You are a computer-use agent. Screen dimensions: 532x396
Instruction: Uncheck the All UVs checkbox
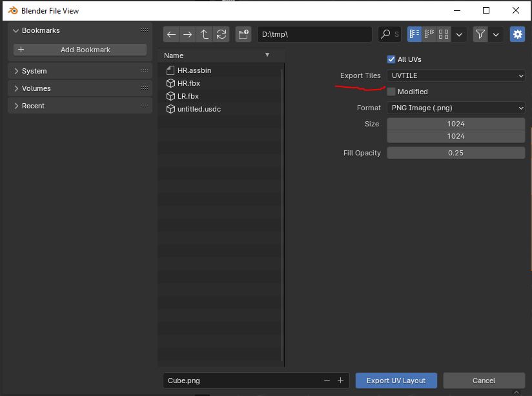391,59
